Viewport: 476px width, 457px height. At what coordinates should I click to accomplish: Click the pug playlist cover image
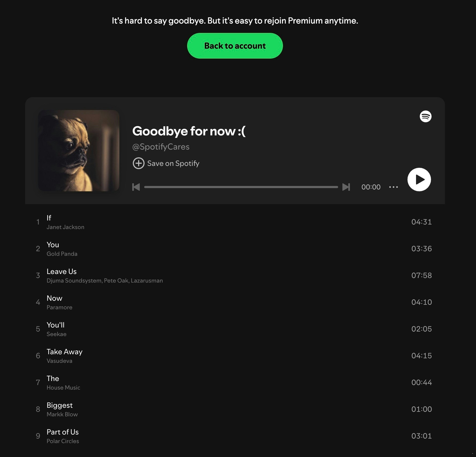click(79, 151)
